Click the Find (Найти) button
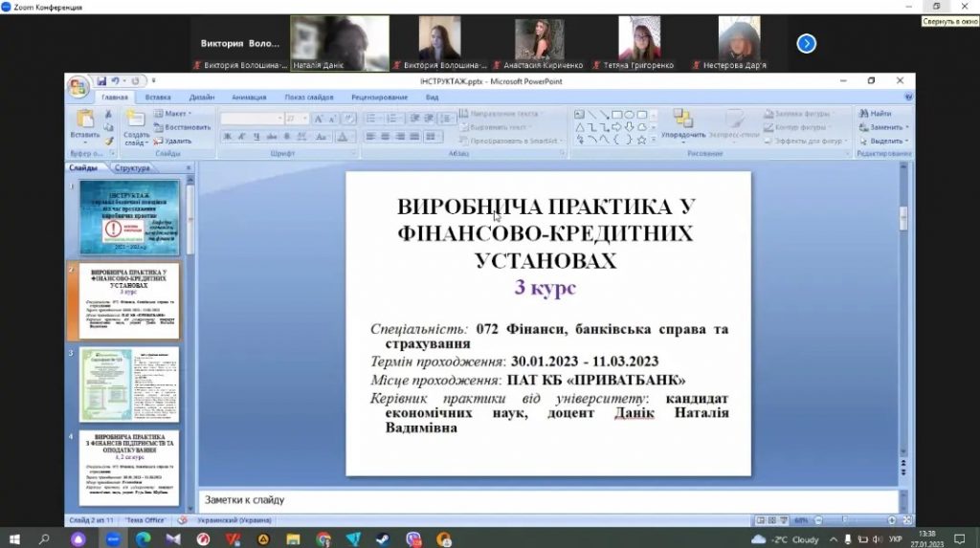This screenshot has width=980, height=548. [x=875, y=114]
